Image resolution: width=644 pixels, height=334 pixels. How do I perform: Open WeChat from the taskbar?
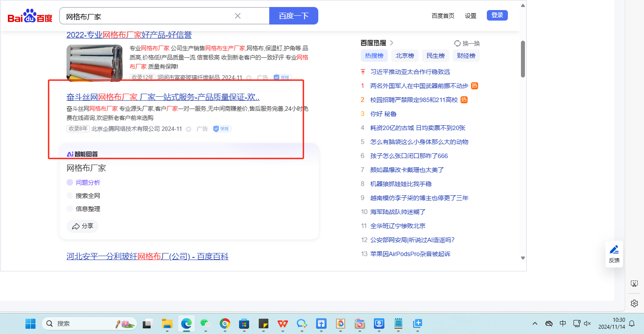tap(205, 323)
